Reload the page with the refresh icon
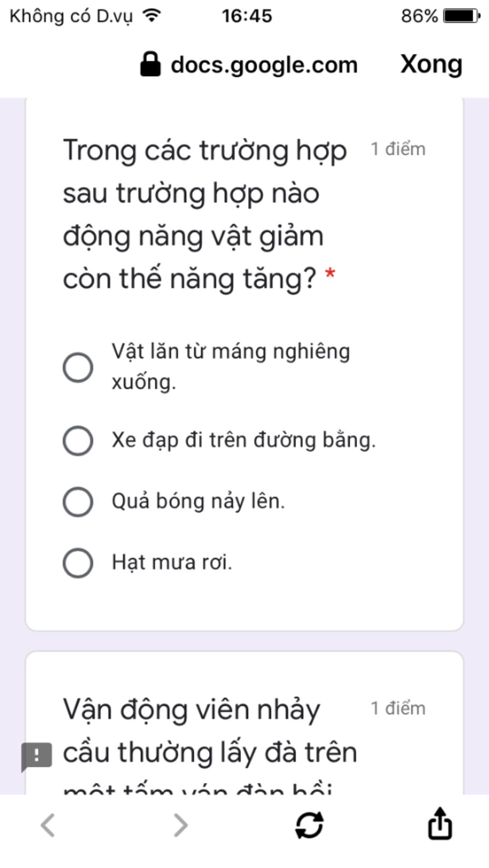 pos(309,825)
